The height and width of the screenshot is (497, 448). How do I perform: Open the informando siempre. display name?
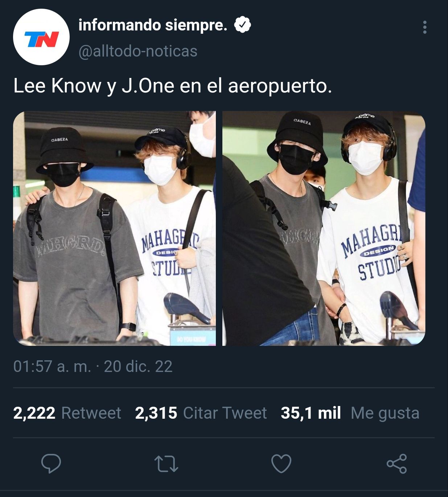[x=153, y=25]
